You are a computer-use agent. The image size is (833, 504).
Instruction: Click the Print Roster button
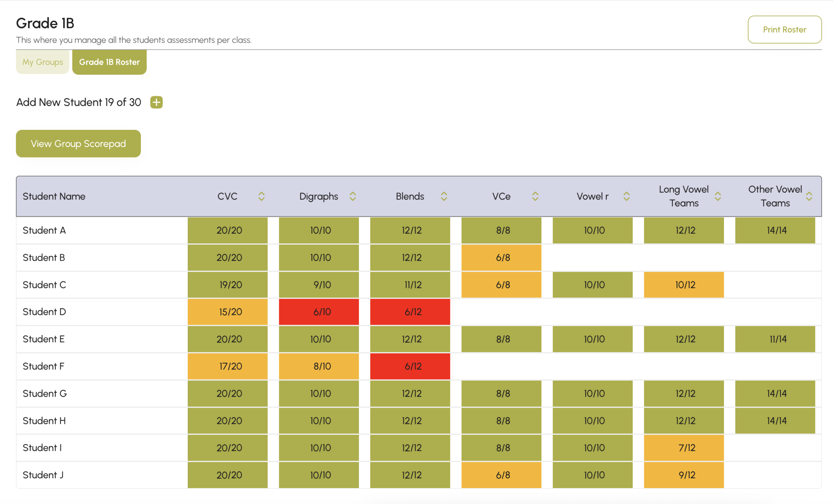click(784, 30)
